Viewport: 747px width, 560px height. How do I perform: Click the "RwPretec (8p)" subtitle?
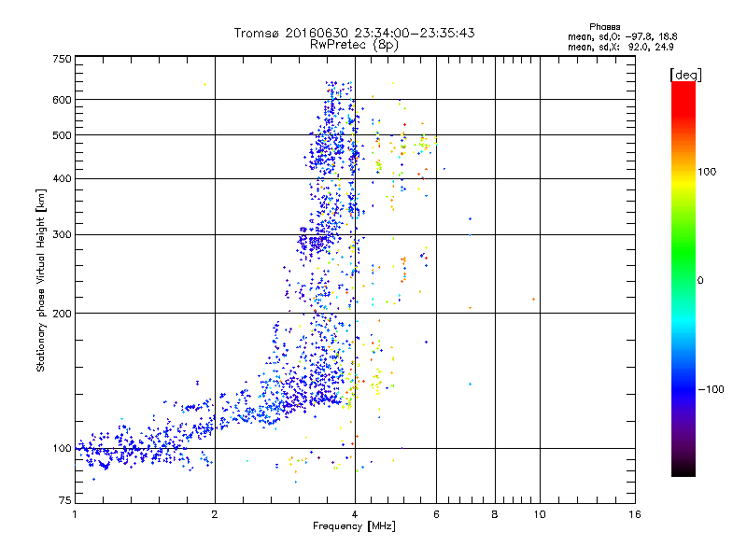coord(354,45)
